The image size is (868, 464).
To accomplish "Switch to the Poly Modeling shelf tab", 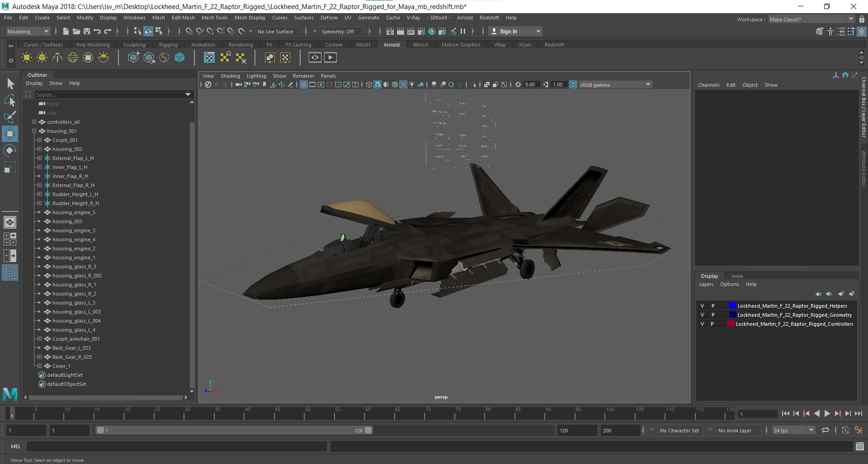I will click(93, 45).
